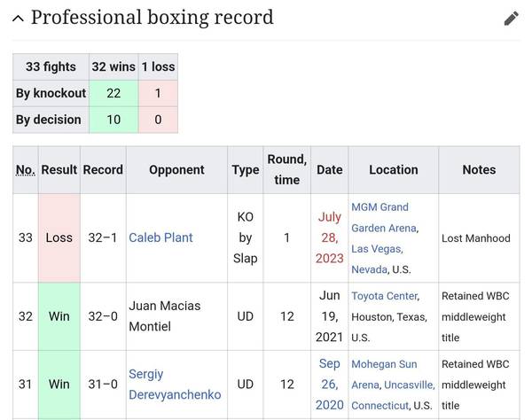Screen dimensions: 532x420
Task: Click the No. column header
Action: pyautogui.click(x=25, y=169)
